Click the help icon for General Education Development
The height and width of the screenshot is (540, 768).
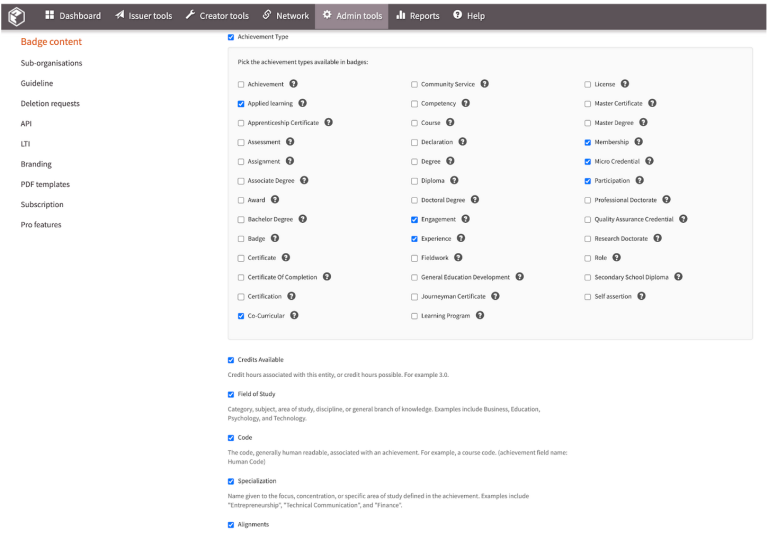point(520,277)
